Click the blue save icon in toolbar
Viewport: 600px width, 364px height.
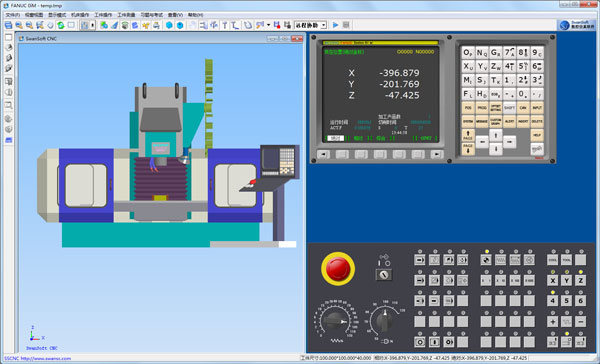point(8,25)
